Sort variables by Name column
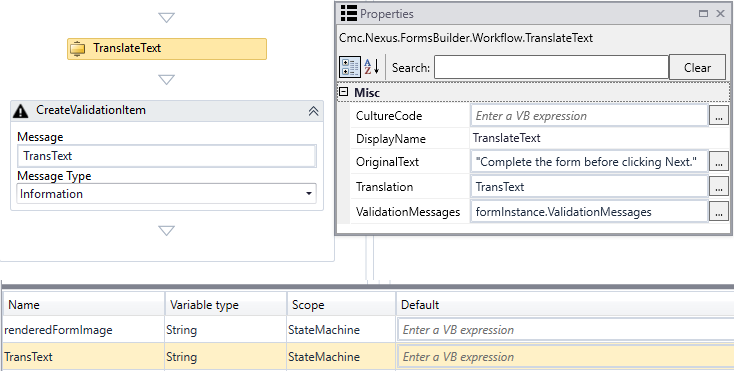The width and height of the screenshot is (734, 371). coord(83,305)
